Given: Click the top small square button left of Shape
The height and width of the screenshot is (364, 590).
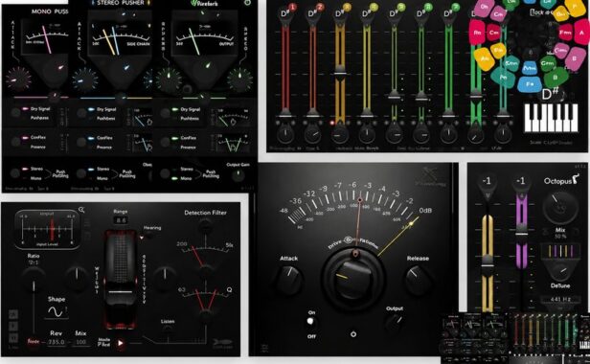Looking at the screenshot, I should 12,315.
